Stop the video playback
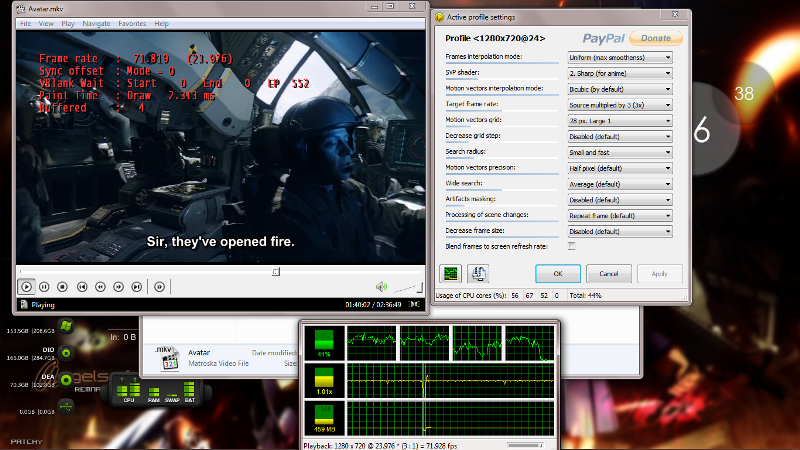This screenshot has height=450, width=800. point(62,287)
